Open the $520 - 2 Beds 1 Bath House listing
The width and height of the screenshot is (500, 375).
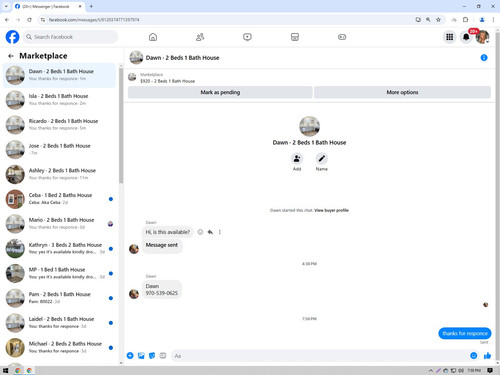(x=167, y=81)
